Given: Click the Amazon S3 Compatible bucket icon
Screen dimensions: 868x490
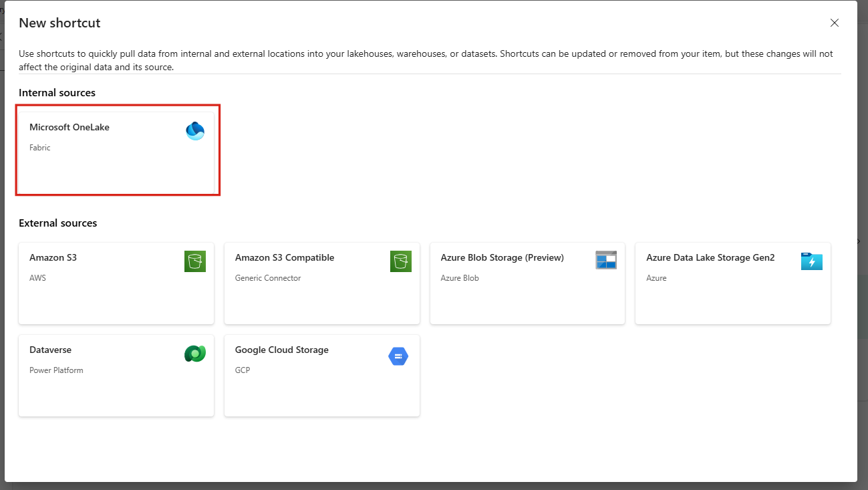Looking at the screenshot, I should coord(401,261).
